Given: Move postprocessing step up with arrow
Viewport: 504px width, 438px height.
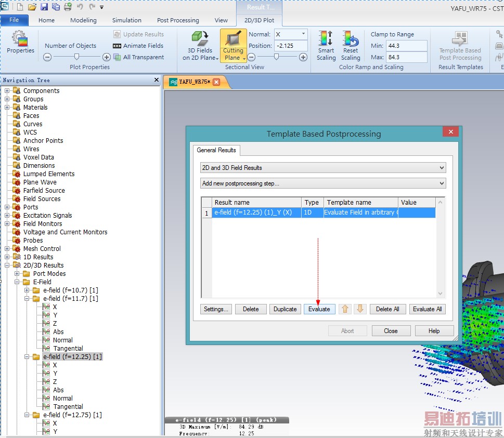Looking at the screenshot, I should (x=345, y=309).
